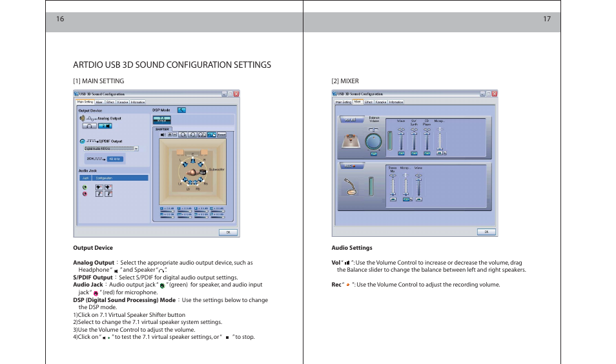Select the 2-speaker output button

[105, 126]
